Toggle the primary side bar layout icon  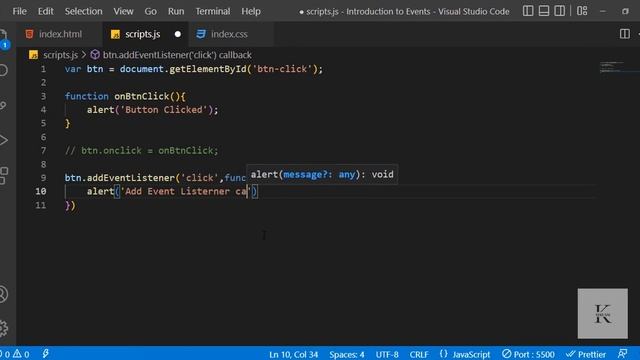[528, 11]
